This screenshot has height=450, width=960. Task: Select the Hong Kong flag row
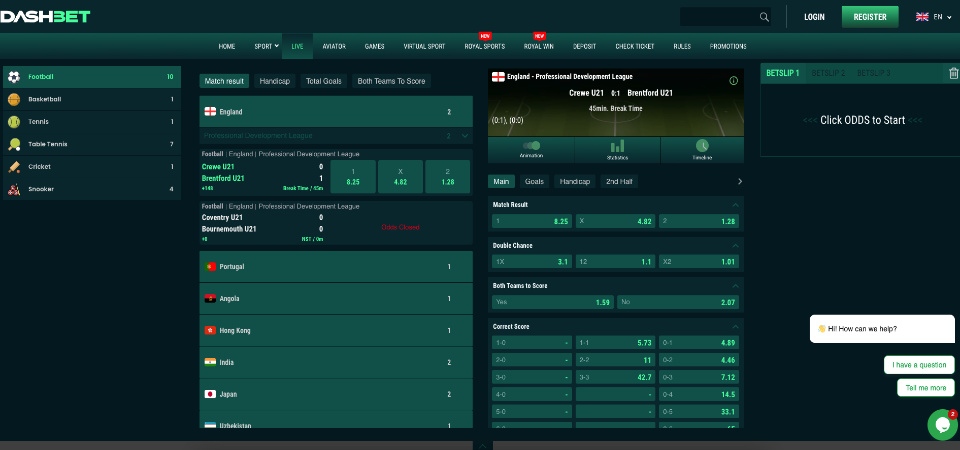pyautogui.click(x=336, y=331)
